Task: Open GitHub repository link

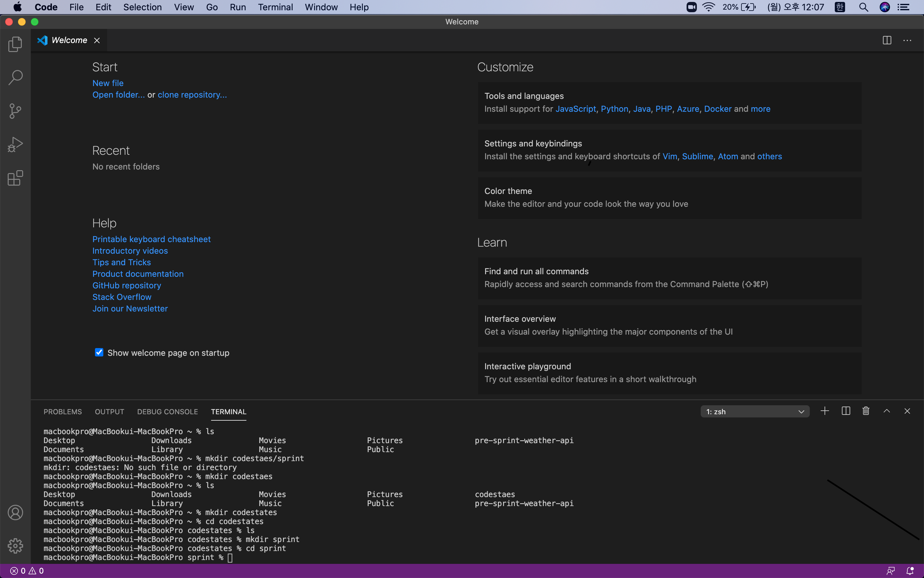Action: [x=127, y=285]
